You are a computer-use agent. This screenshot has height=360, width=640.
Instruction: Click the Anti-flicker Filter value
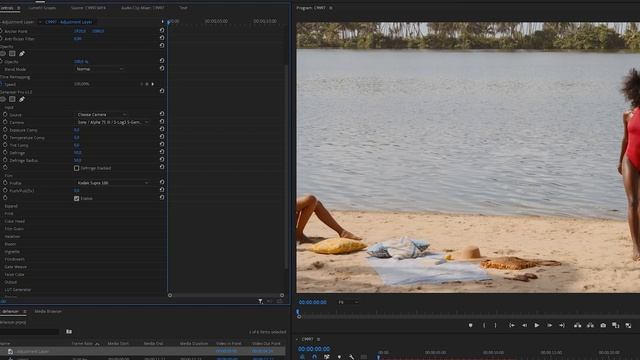point(78,39)
